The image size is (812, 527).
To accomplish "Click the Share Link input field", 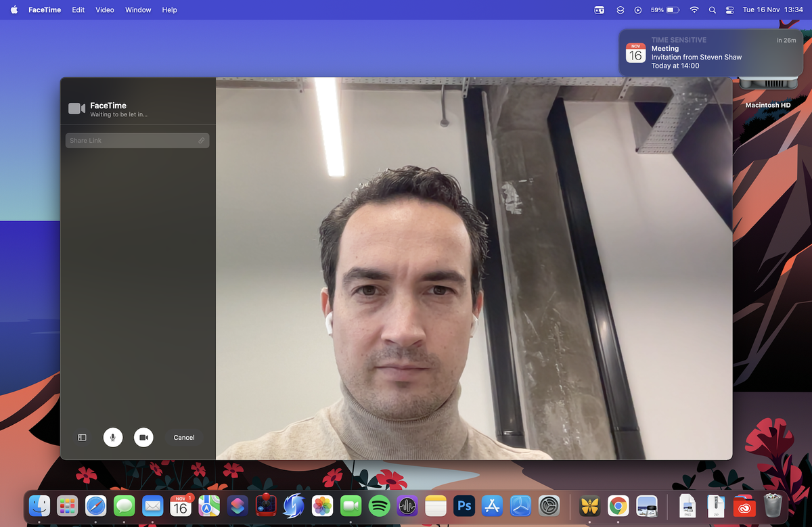I will click(129, 140).
